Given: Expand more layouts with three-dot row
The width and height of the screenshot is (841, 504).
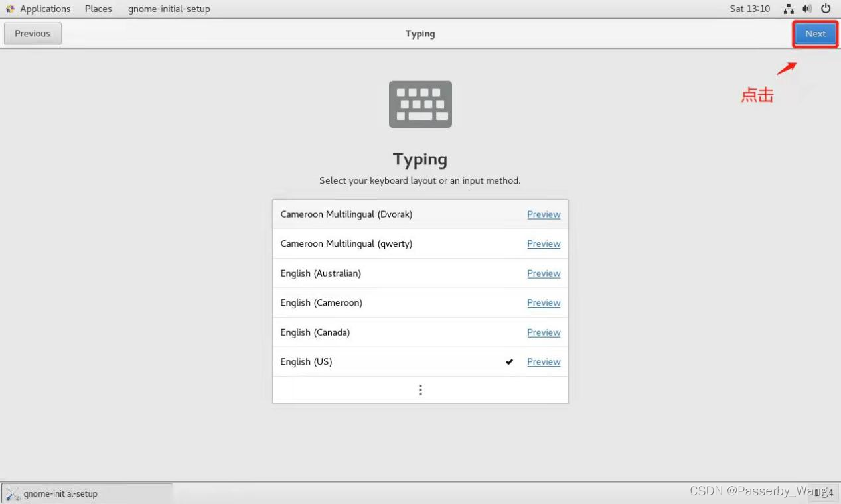Looking at the screenshot, I should coord(420,390).
